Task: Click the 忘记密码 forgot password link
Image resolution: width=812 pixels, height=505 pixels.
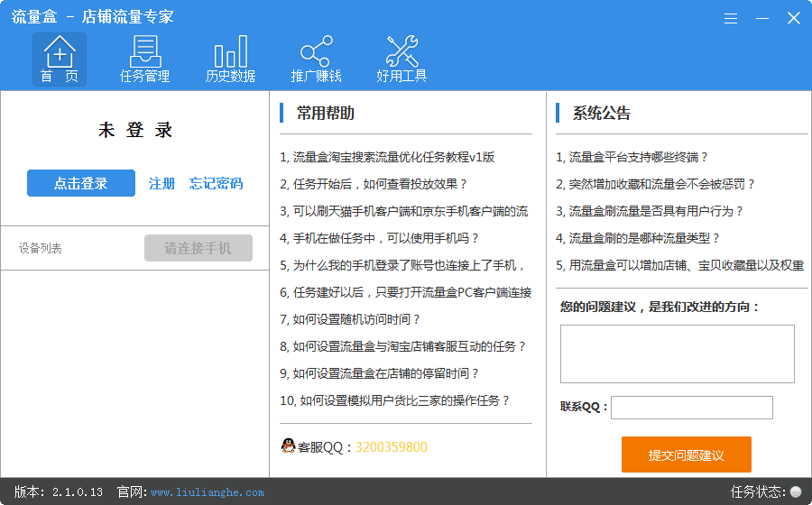Action: coord(216,183)
